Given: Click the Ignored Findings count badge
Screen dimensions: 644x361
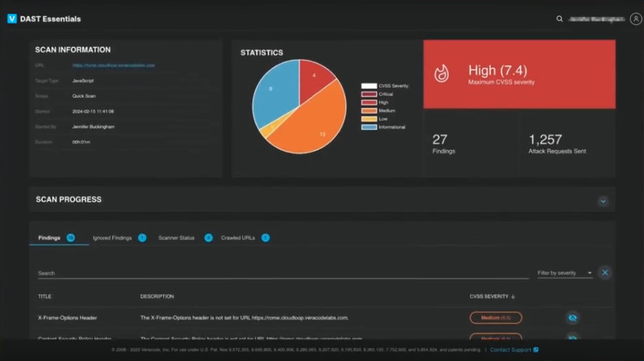Looking at the screenshot, I should coord(142,237).
